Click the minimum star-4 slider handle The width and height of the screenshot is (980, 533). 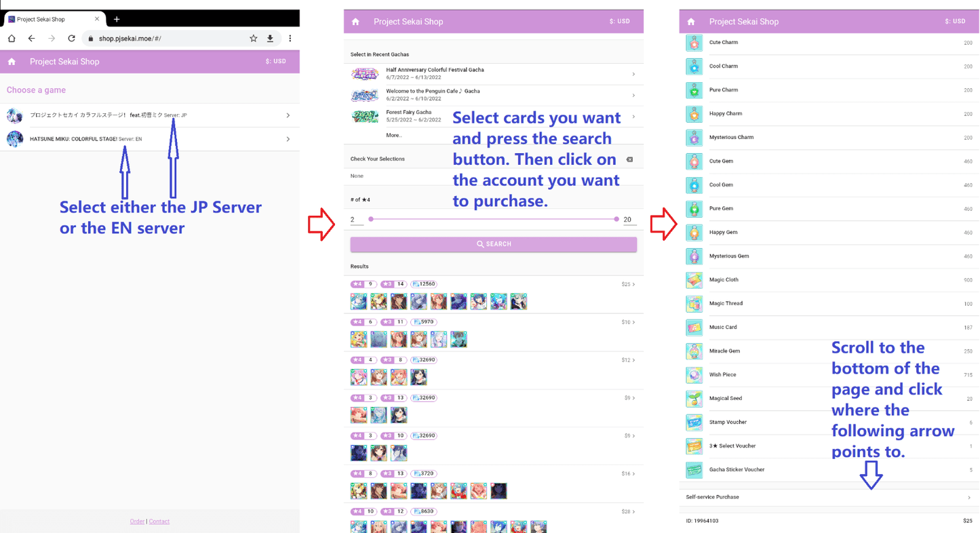pos(371,219)
